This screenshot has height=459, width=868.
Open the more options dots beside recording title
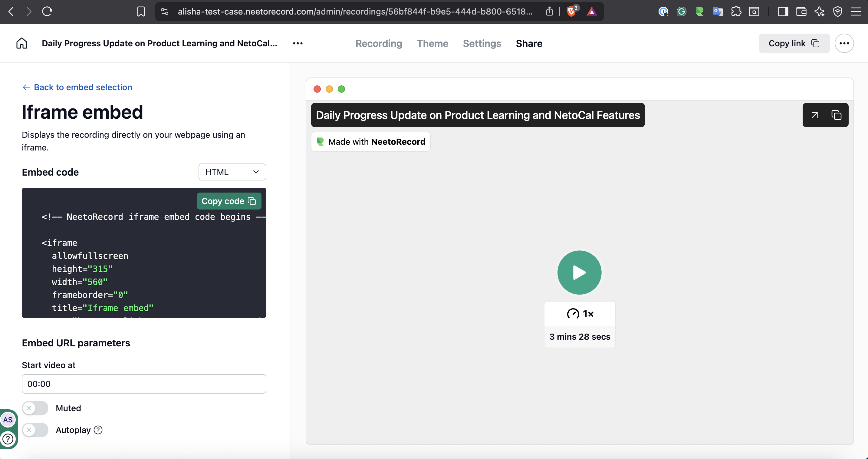click(x=298, y=43)
